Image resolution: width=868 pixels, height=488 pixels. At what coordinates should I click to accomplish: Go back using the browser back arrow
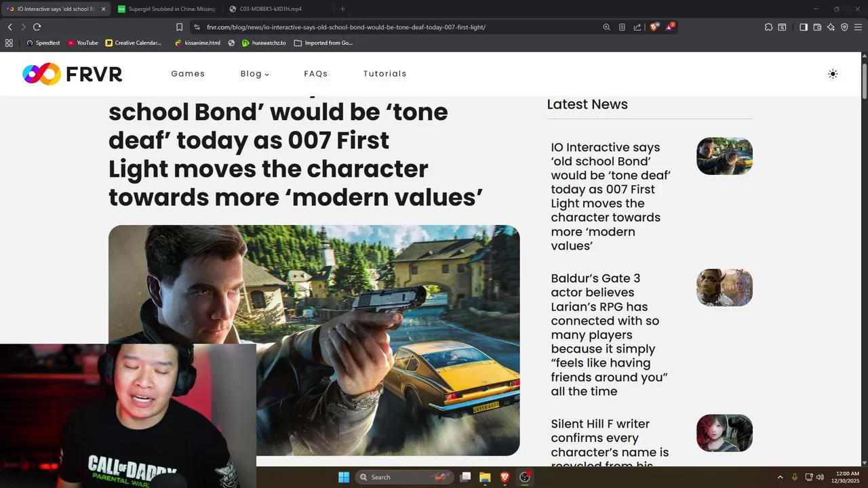coord(9,27)
